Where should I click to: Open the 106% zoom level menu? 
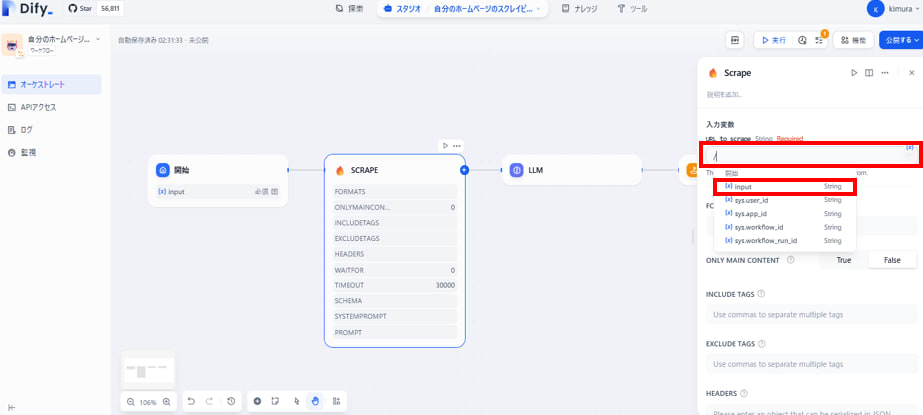pyautogui.click(x=148, y=403)
